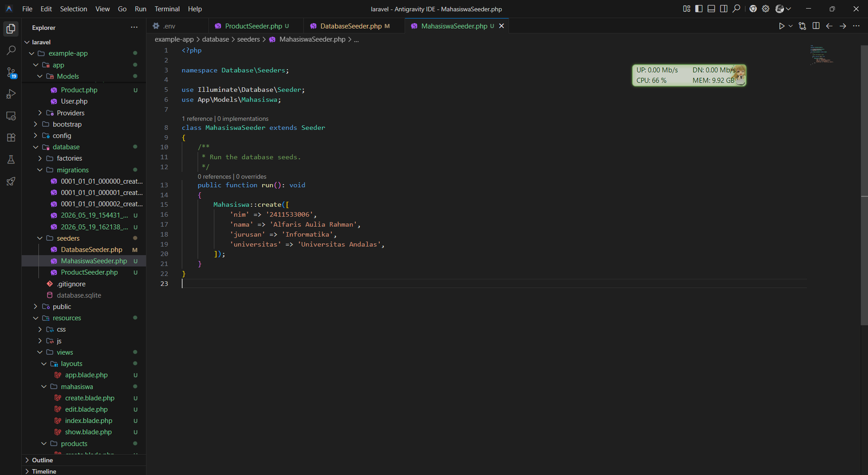
Task: Collapse the Models folder
Action: click(x=40, y=77)
